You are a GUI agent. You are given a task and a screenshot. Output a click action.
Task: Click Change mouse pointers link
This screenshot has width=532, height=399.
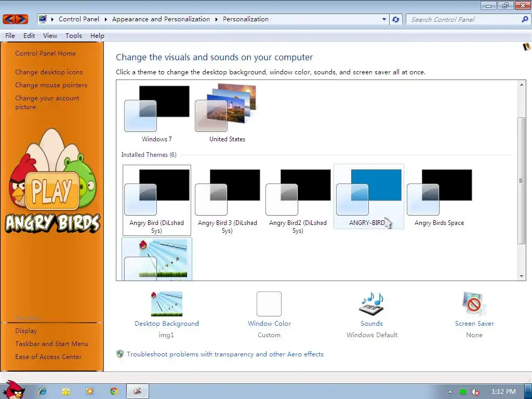coord(51,85)
